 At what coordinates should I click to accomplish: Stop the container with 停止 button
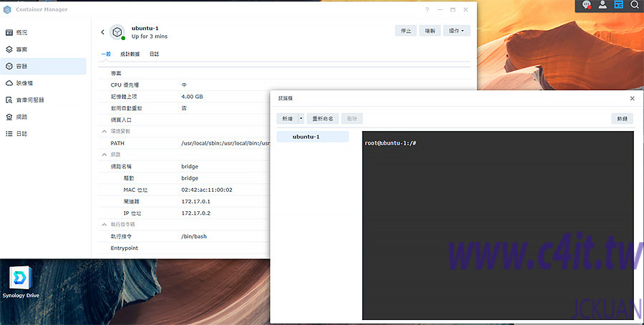pyautogui.click(x=406, y=31)
